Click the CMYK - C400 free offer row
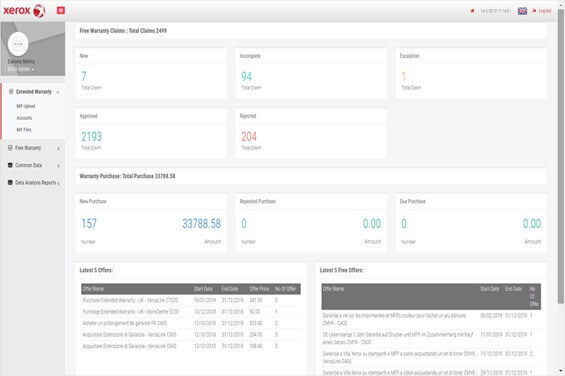This screenshot has width=565, height=376. [x=431, y=319]
